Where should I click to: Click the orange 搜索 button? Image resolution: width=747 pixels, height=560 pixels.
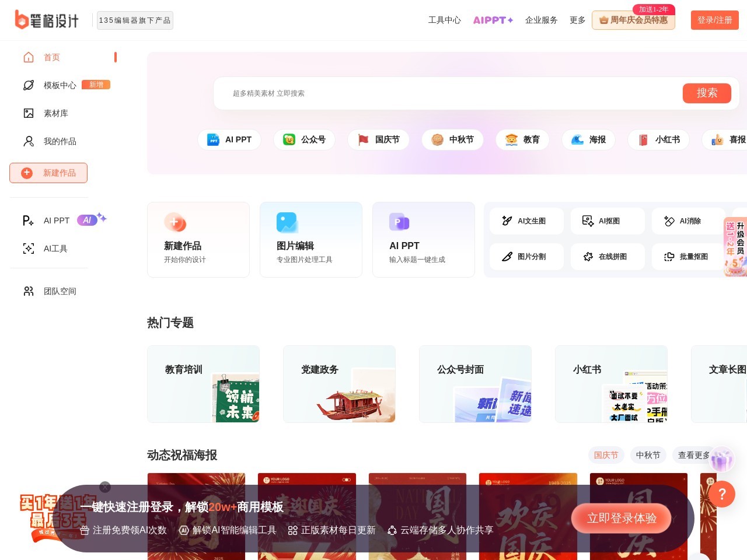pyautogui.click(x=707, y=93)
